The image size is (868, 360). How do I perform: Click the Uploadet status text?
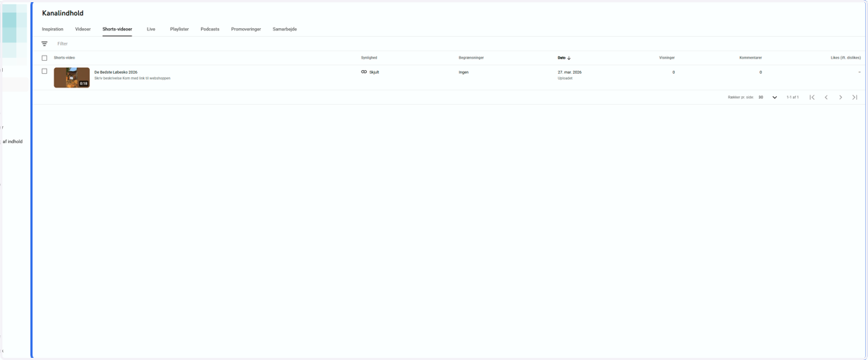click(565, 78)
